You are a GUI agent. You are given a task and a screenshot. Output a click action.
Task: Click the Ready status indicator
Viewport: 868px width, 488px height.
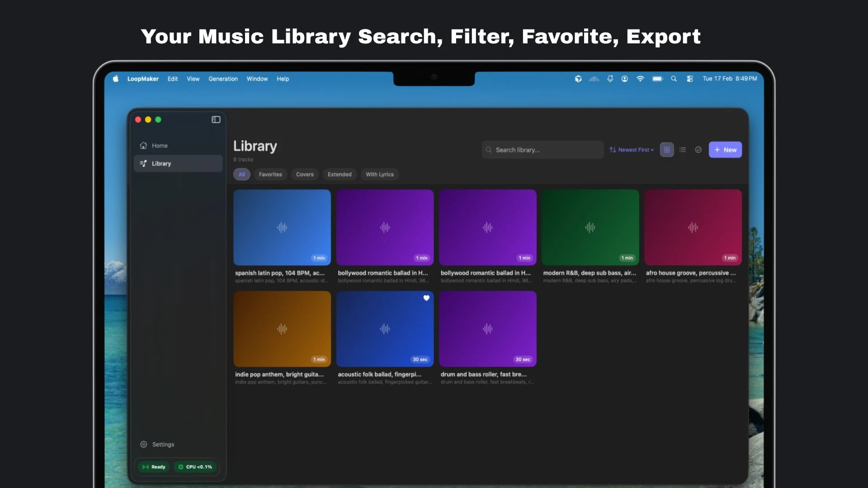tap(154, 467)
